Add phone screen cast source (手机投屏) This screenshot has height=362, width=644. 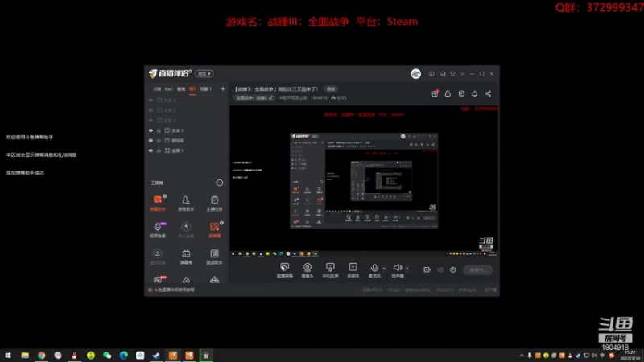tap(330, 270)
